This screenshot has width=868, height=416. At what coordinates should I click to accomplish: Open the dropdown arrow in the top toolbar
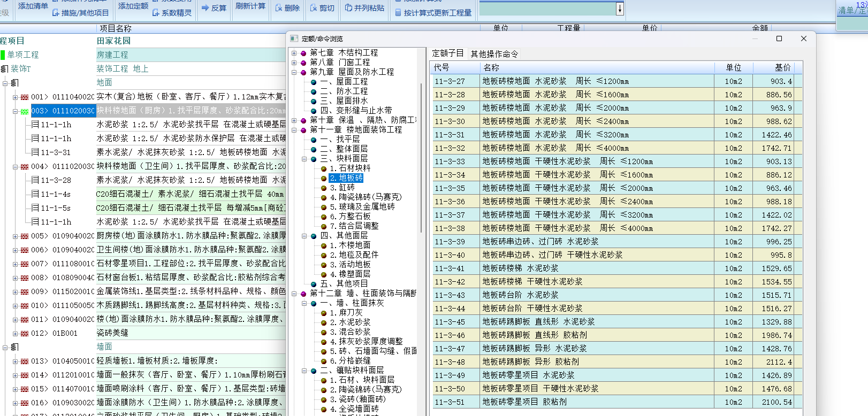point(620,9)
